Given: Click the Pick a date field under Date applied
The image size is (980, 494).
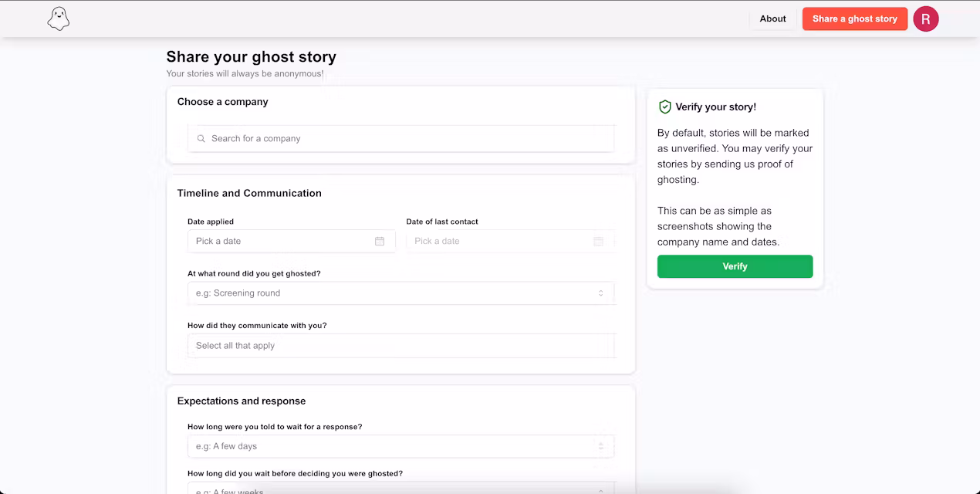Looking at the screenshot, I should pos(286,241).
